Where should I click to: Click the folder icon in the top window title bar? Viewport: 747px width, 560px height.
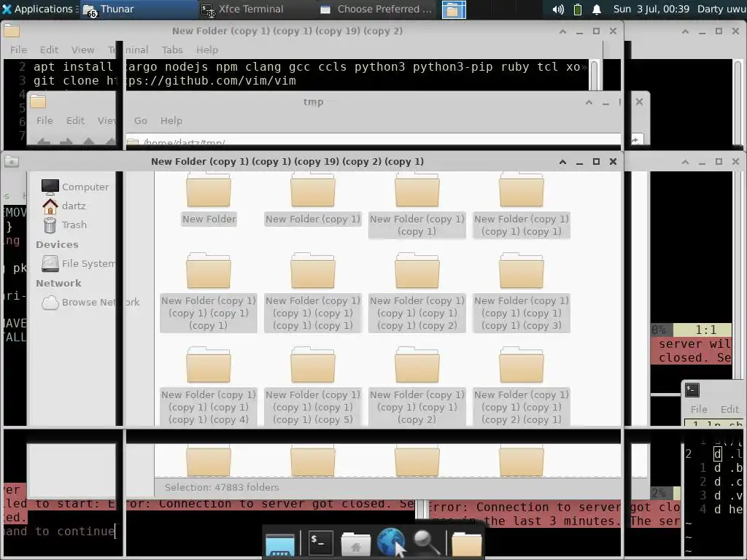point(12,31)
